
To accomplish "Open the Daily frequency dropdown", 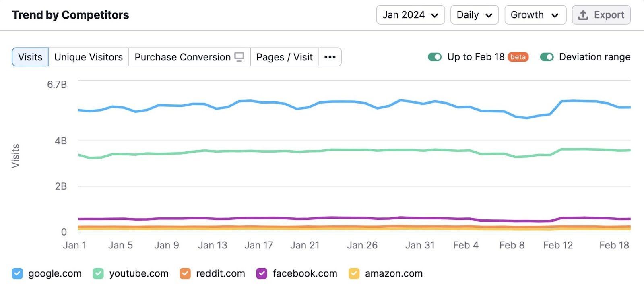I will (x=474, y=14).
